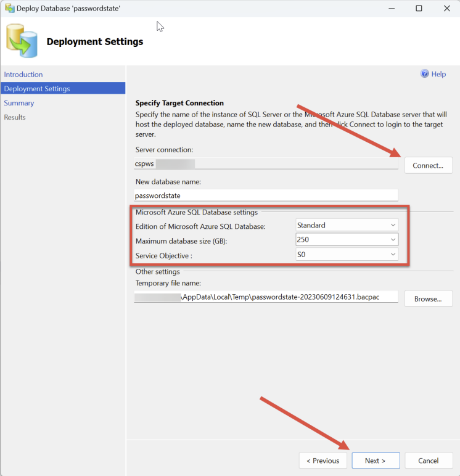The width and height of the screenshot is (460, 476).
Task: Click the database deployment wizard header icon
Action: [22, 41]
